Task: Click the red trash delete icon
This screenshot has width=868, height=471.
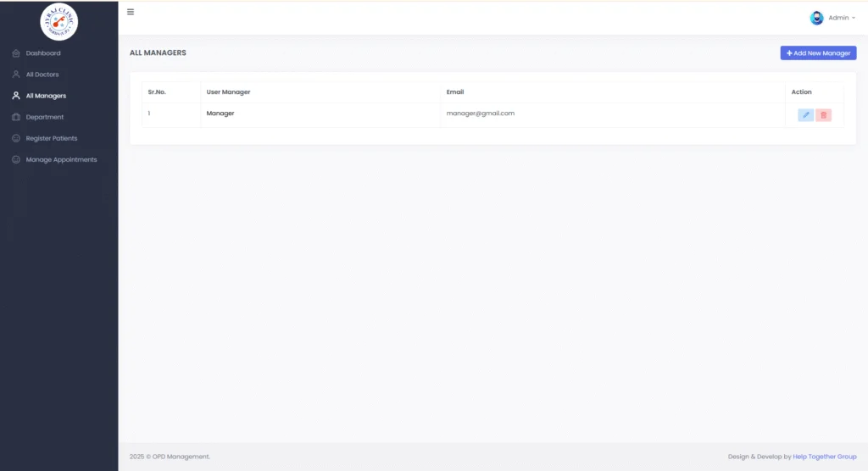Action: [823, 115]
